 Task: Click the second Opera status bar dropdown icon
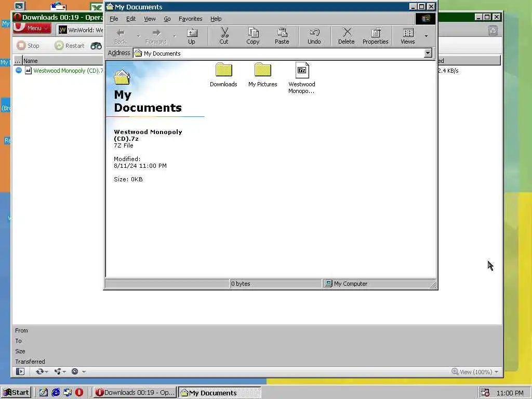(60, 371)
